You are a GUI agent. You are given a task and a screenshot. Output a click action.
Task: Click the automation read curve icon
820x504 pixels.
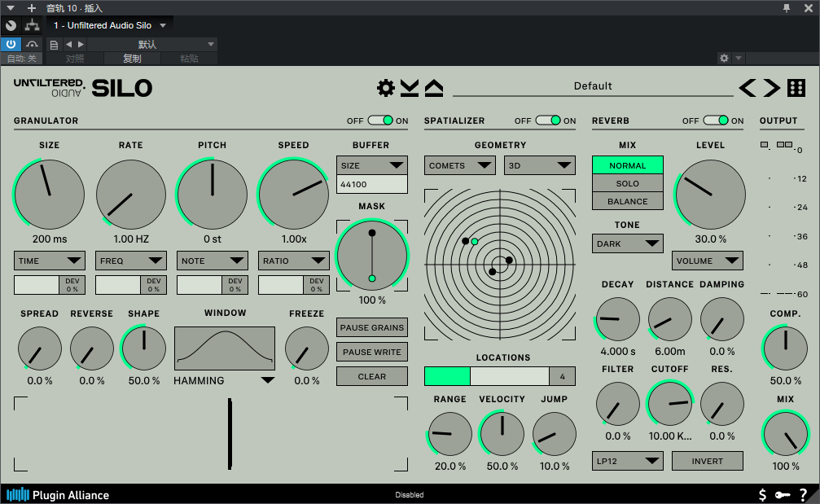(x=32, y=45)
